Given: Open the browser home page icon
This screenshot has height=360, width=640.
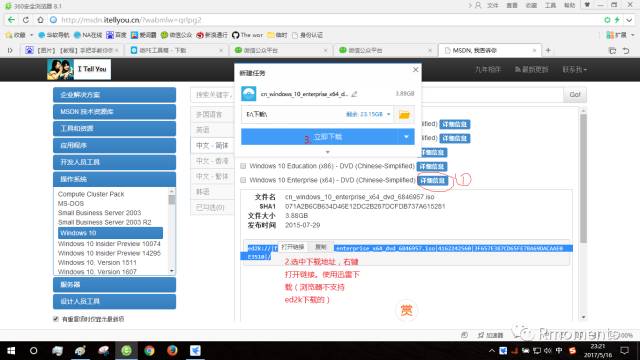Looking at the screenshot, I should tap(40, 20).
